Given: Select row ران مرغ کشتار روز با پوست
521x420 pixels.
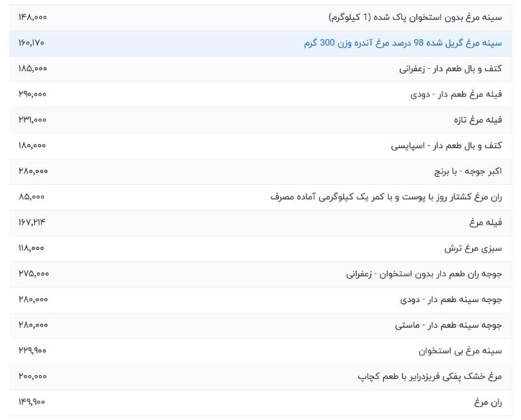Looking at the screenshot, I should 261,197.
